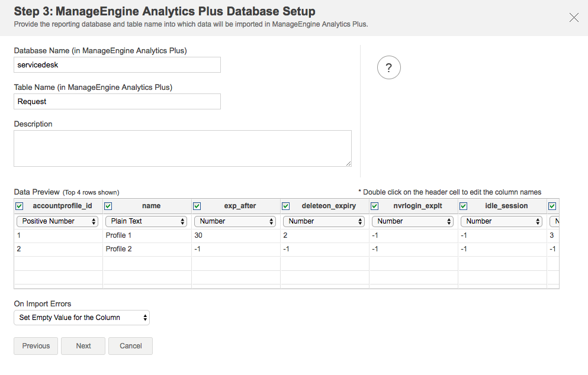Image resolution: width=588 pixels, height=375 pixels.
Task: Close the database setup dialog
Action: coord(574,17)
